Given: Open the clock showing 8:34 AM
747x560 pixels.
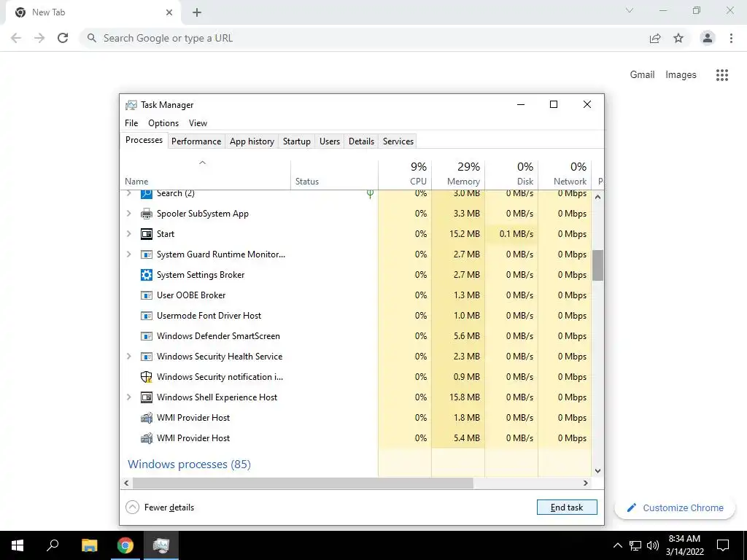Looking at the screenshot, I should pyautogui.click(x=684, y=545).
